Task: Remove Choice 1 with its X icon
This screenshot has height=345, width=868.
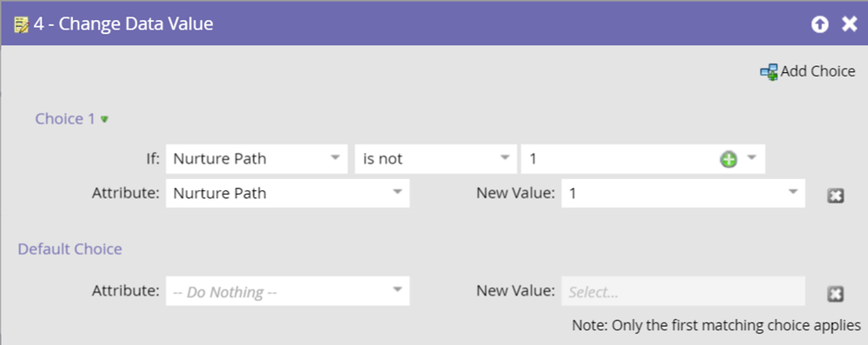Action: pyautogui.click(x=835, y=196)
